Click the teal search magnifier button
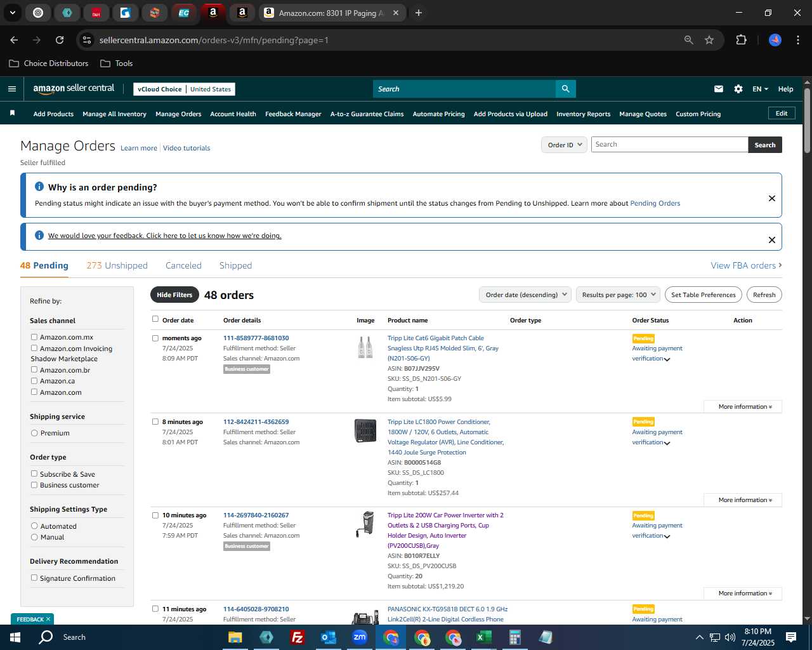This screenshot has width=812, height=650. click(566, 89)
